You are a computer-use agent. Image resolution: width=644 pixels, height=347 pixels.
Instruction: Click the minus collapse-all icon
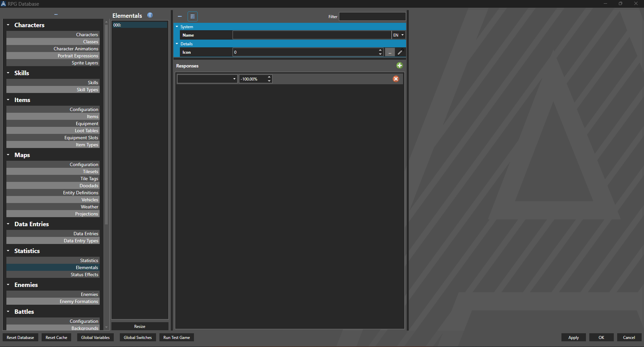pos(180,16)
